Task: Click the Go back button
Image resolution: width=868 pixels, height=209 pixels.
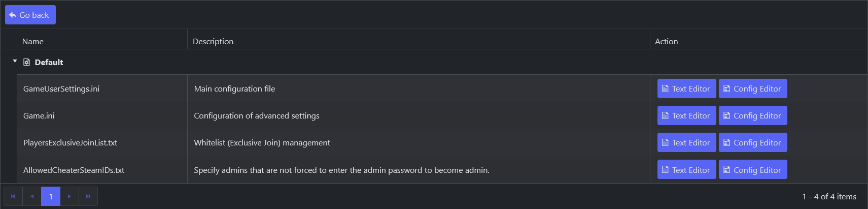Action: coord(30,15)
